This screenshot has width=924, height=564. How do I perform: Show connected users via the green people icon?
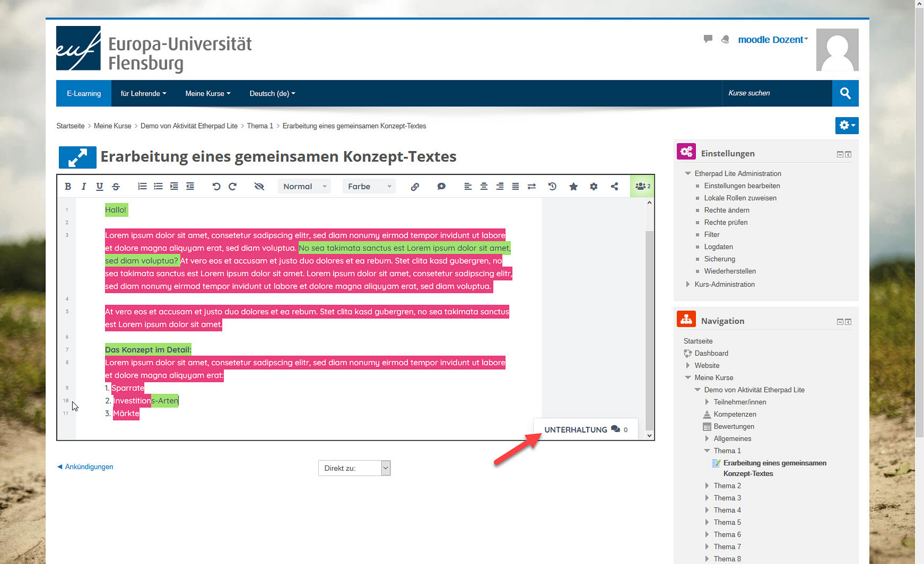(642, 186)
